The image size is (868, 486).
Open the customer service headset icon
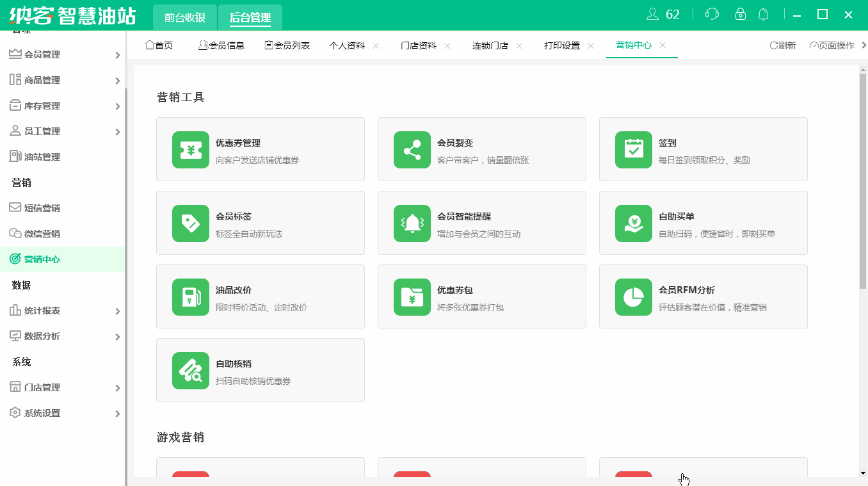pos(711,13)
